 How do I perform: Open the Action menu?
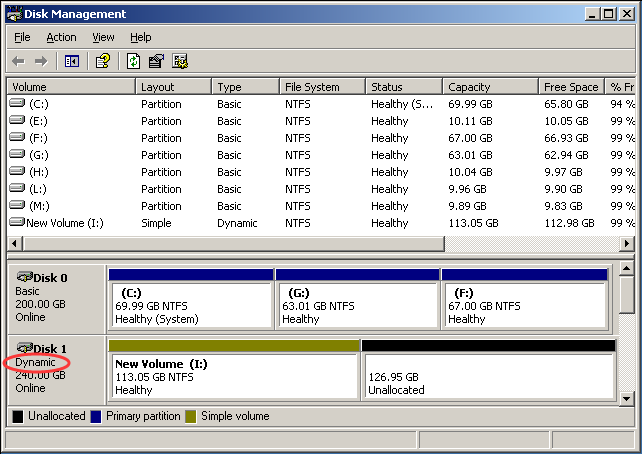tap(61, 37)
